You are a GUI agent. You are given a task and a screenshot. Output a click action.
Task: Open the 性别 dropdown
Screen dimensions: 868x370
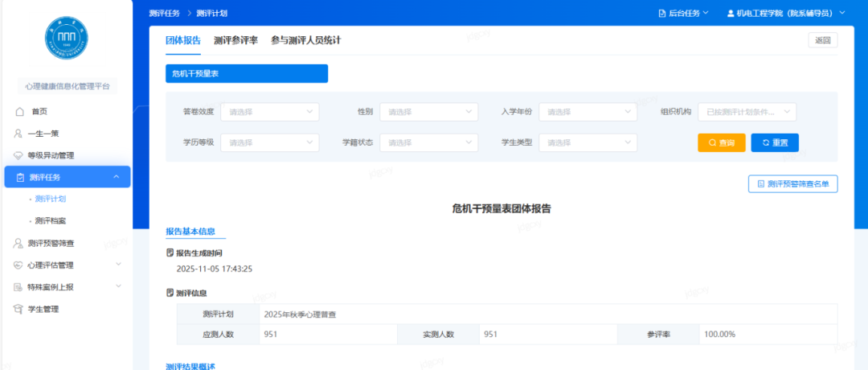pos(428,112)
